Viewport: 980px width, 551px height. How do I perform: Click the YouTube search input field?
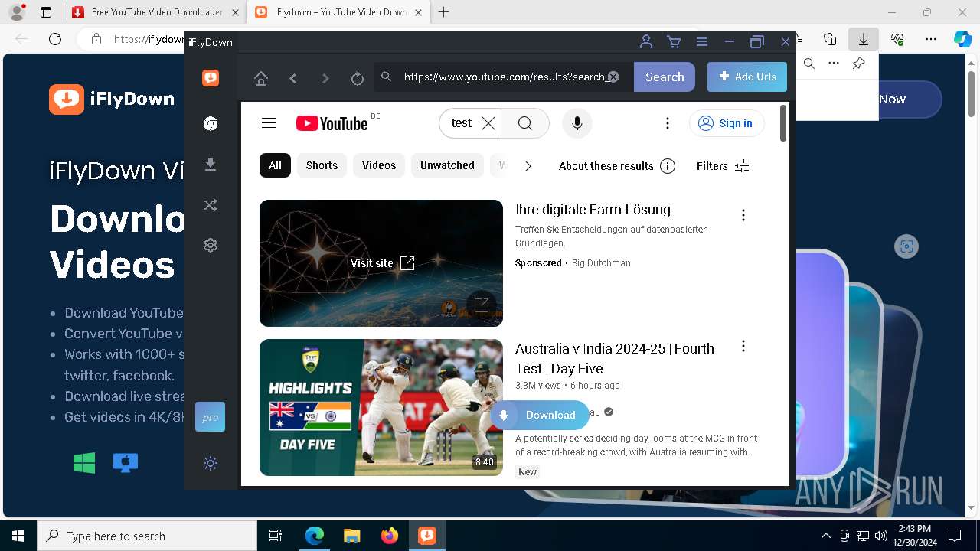pos(462,123)
